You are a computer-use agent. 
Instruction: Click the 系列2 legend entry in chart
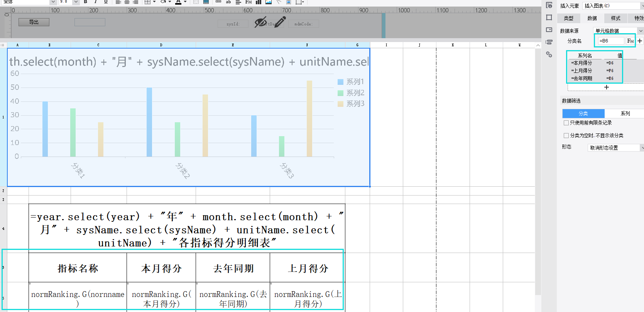click(x=351, y=93)
